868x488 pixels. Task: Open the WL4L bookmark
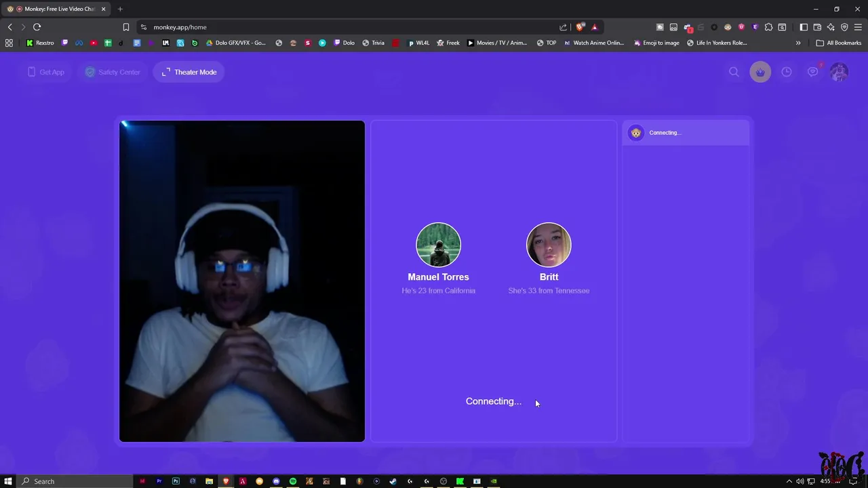tap(418, 43)
